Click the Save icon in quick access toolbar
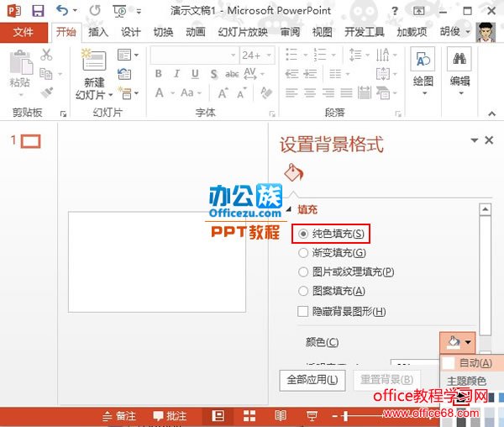Screen dimensions: 504x427 coord(38,11)
